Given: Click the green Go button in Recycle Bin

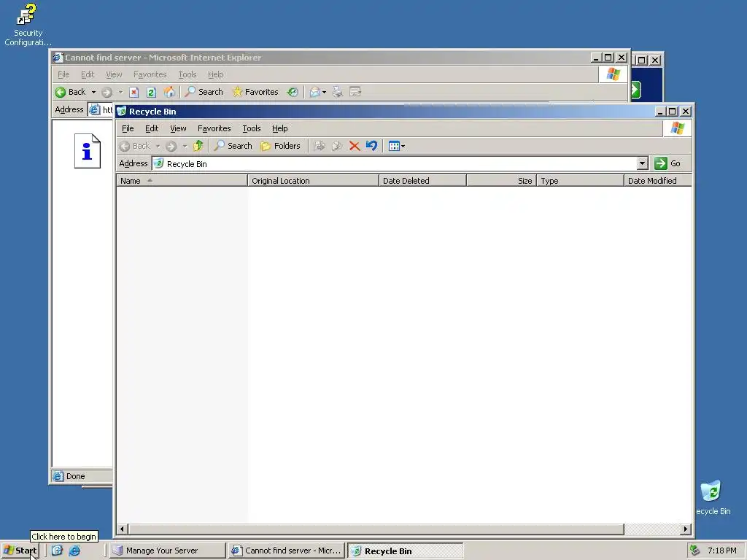Looking at the screenshot, I should (668, 163).
